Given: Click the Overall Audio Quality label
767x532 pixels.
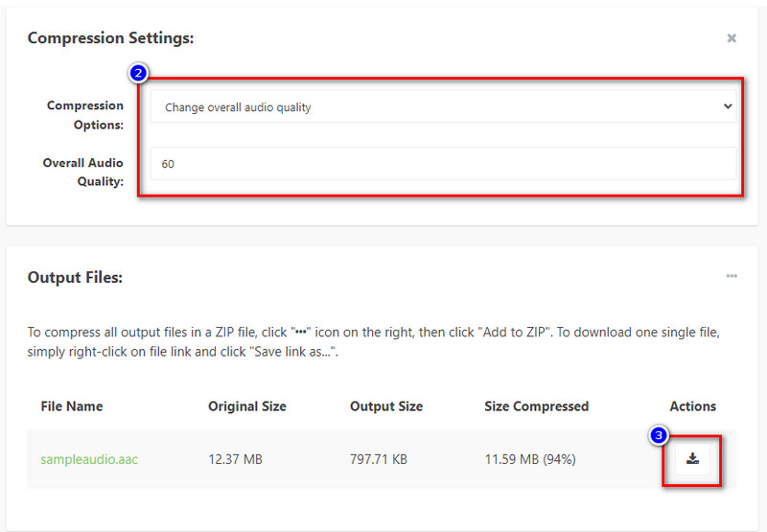Looking at the screenshot, I should [x=83, y=172].
